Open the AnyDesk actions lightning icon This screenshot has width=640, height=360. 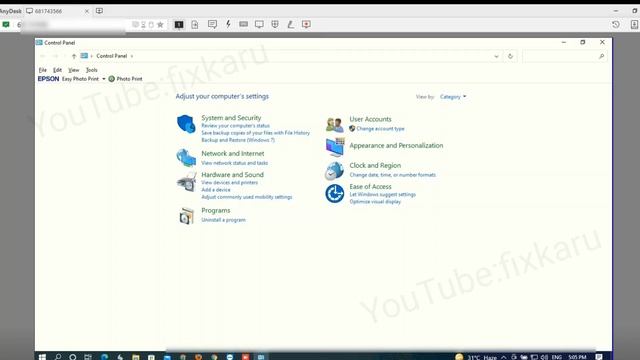click(x=228, y=24)
